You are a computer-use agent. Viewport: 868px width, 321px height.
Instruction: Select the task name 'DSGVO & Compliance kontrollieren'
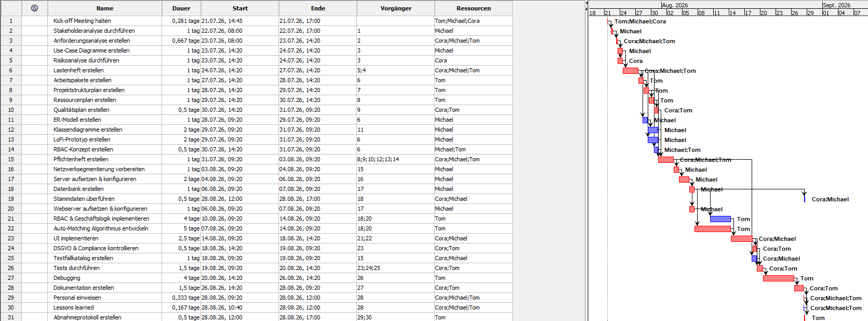[96, 248]
